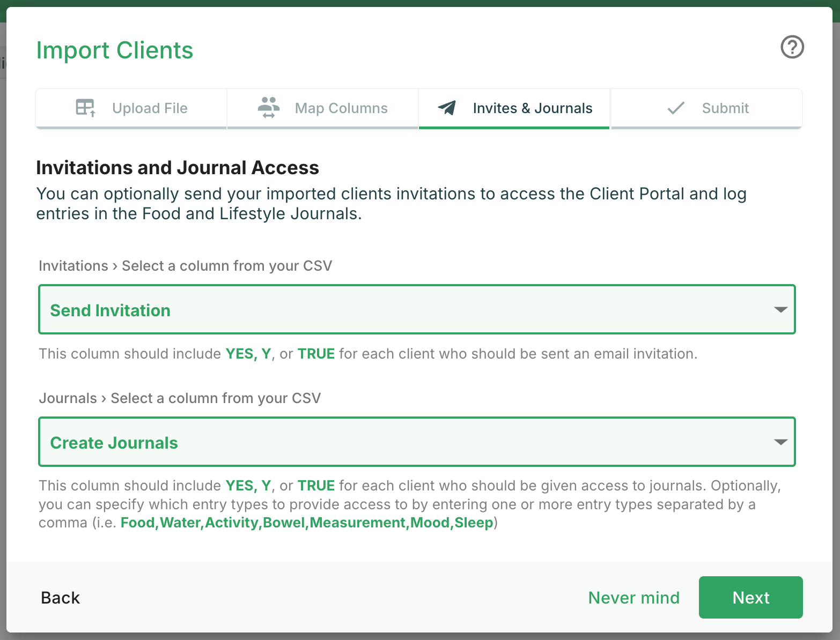840x640 pixels.
Task: Click the Upload File spreadsheet icon
Action: [85, 108]
